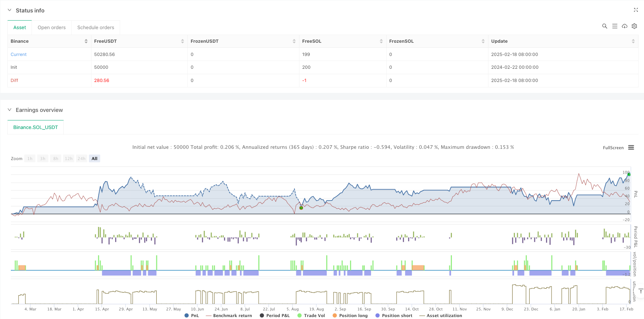This screenshot has height=319, width=644.
Task: Toggle the Position short legend series
Action: coord(394,316)
